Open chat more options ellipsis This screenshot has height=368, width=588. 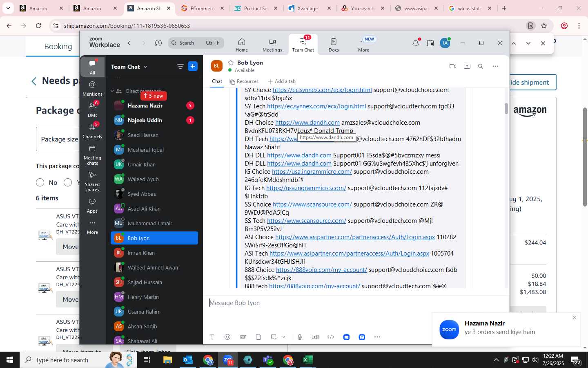[x=496, y=66]
